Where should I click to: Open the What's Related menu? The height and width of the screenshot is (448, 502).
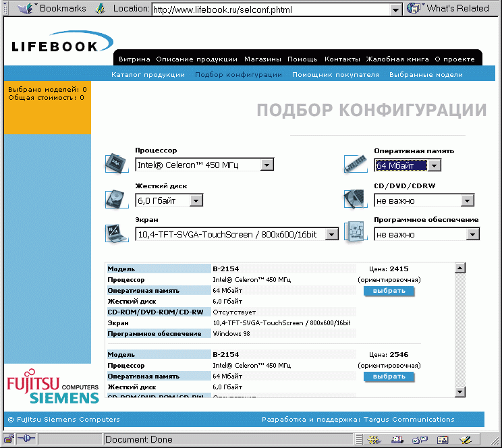[x=448, y=8]
